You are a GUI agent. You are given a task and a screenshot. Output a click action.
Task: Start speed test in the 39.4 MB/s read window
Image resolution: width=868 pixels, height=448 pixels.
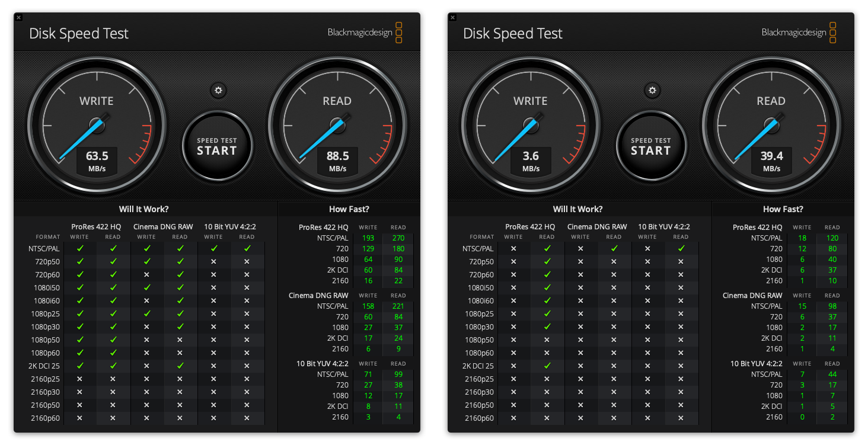651,146
